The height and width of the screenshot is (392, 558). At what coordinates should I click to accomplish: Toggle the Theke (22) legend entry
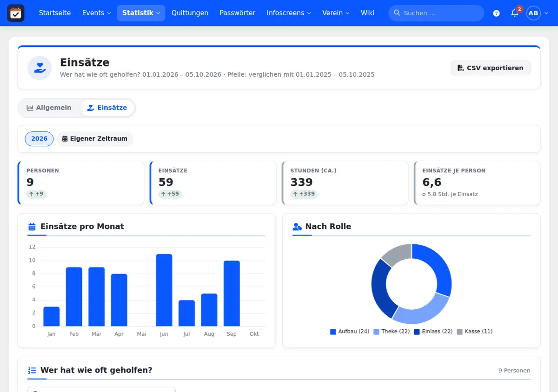[392, 332]
